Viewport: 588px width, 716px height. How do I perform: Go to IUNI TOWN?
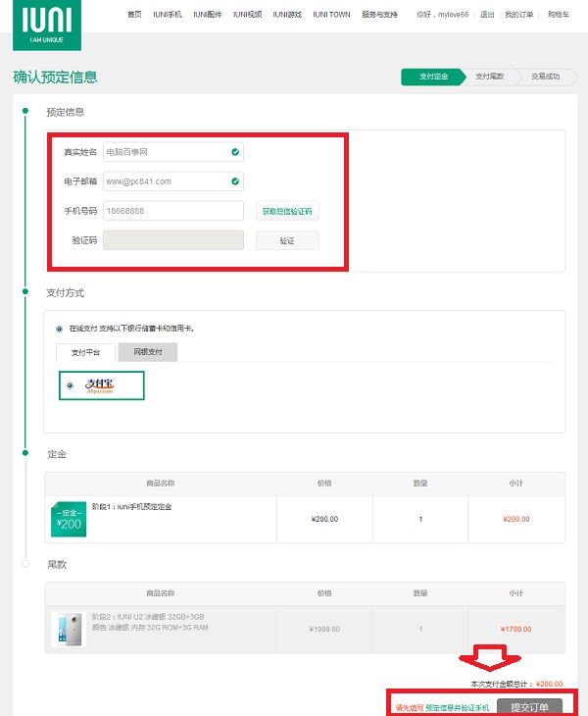point(331,15)
